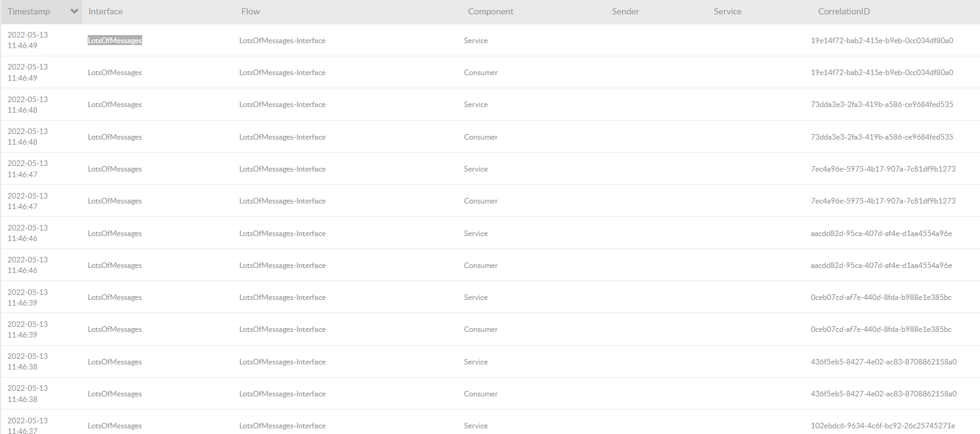The height and width of the screenshot is (434, 980).
Task: Click Service component in 11:46:47 row
Action: [475, 169]
